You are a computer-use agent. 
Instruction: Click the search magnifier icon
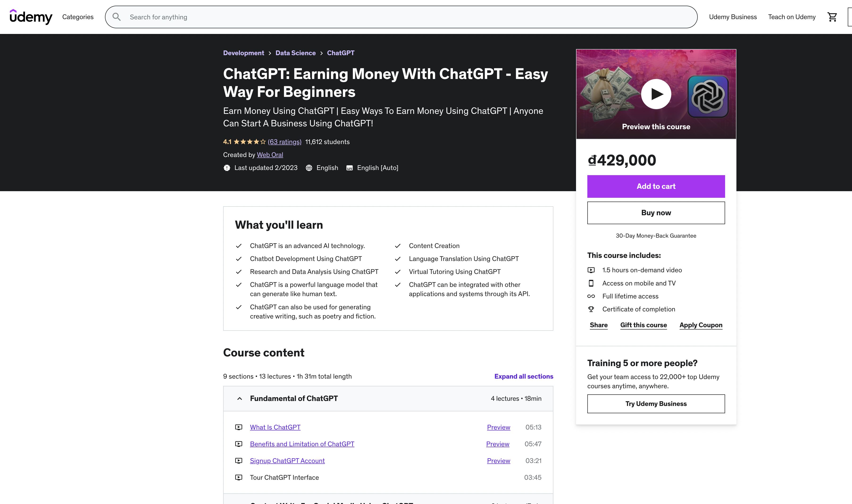click(117, 17)
